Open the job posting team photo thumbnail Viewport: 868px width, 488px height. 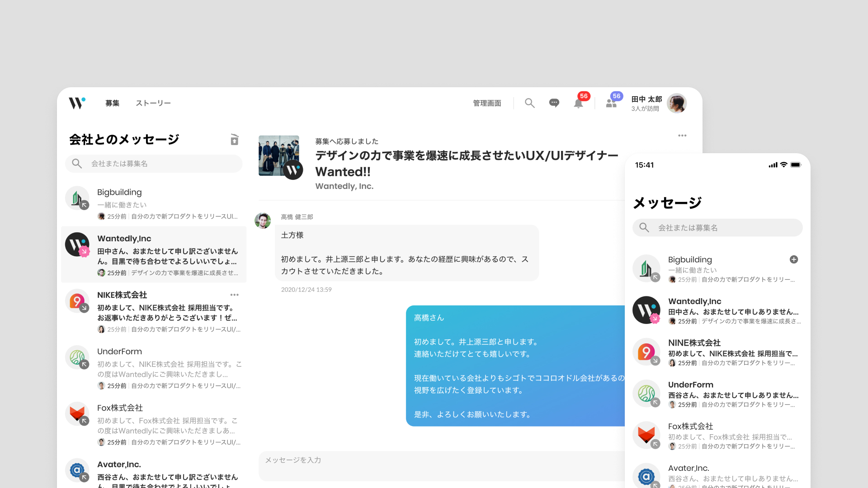click(278, 155)
